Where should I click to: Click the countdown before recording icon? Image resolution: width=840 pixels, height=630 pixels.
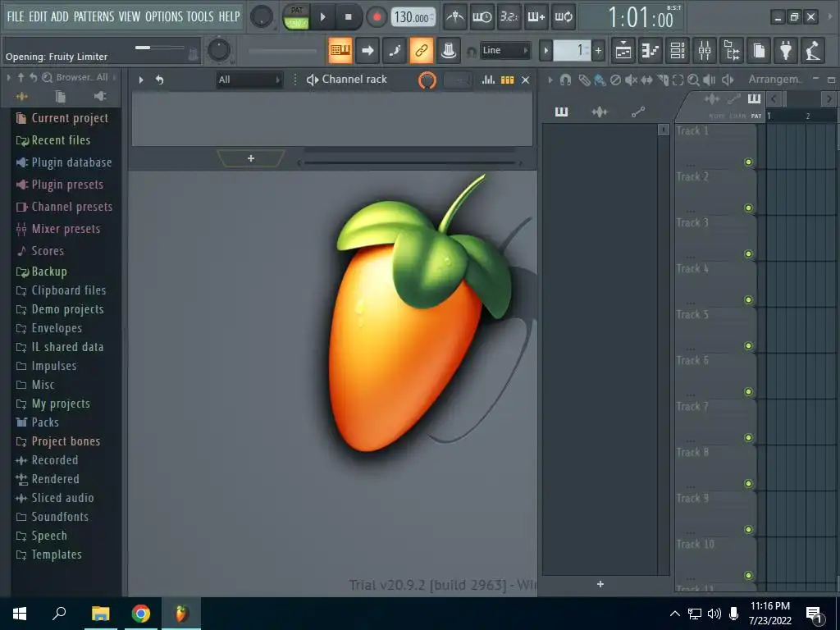pos(509,17)
